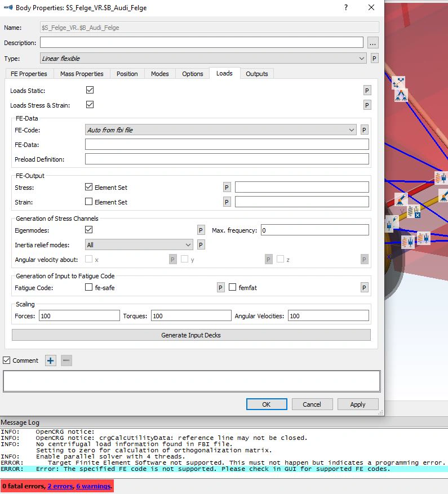The width and height of the screenshot is (448, 494).
Task: Toggle the Comment checkbox
Action: pyautogui.click(x=6, y=360)
